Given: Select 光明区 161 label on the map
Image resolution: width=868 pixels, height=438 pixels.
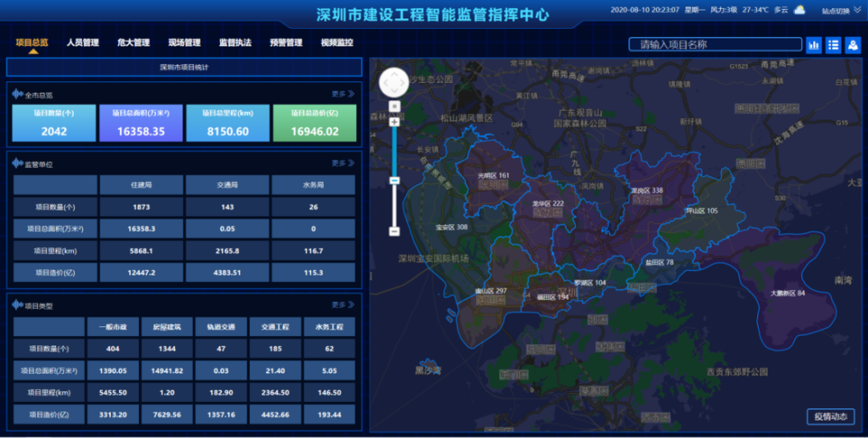Looking at the screenshot, I should [493, 175].
